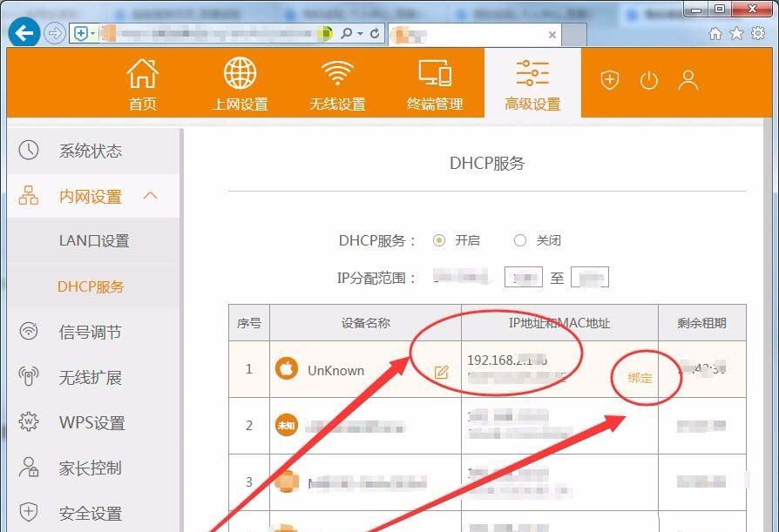779x532 pixels.
Task: Click the power icon in header
Action: [649, 80]
